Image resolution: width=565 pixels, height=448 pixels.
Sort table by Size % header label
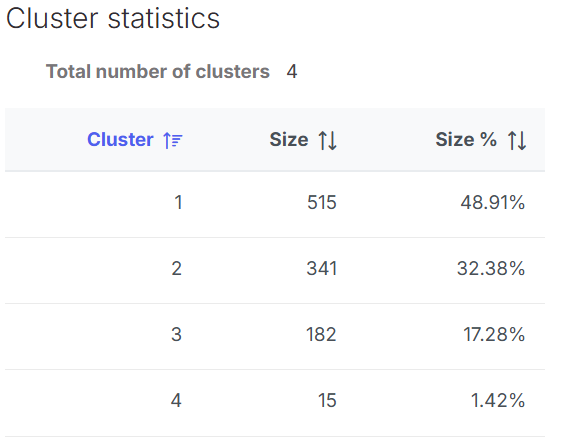(x=466, y=139)
